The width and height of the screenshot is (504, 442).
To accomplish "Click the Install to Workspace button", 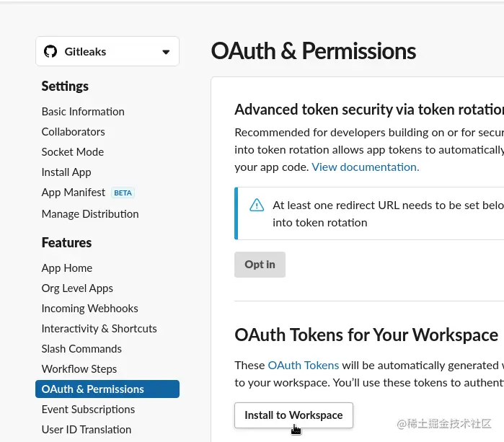I will click(x=293, y=415).
